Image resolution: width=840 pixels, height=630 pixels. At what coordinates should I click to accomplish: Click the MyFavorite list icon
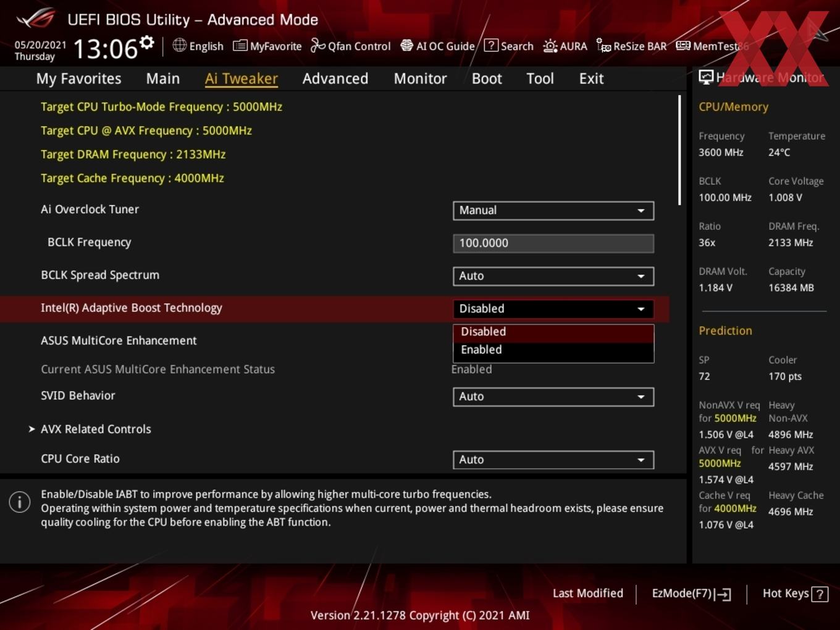240,46
